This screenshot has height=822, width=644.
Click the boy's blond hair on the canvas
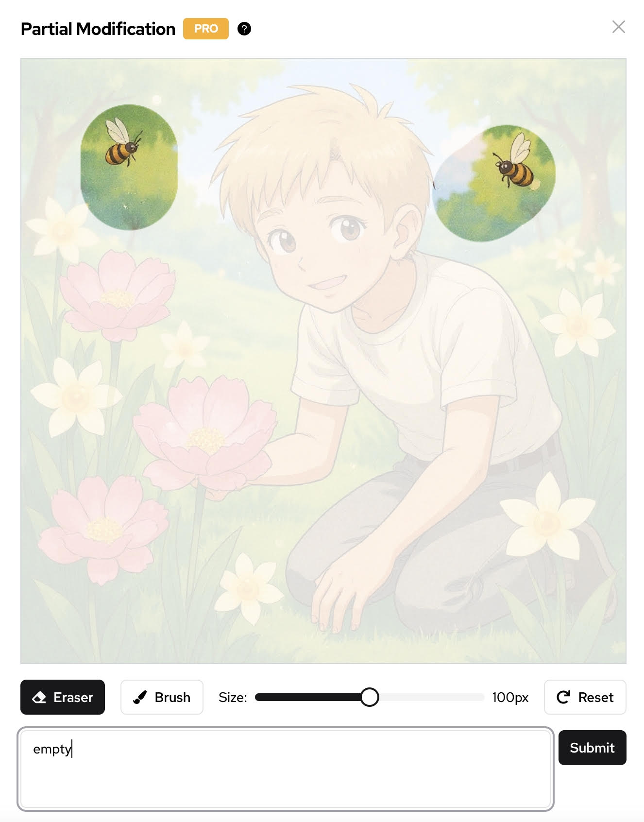pyautogui.click(x=321, y=146)
